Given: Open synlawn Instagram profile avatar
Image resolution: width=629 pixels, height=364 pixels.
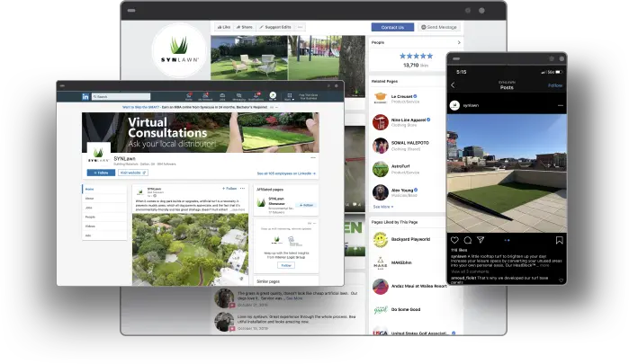Looking at the screenshot, I should coord(454,105).
